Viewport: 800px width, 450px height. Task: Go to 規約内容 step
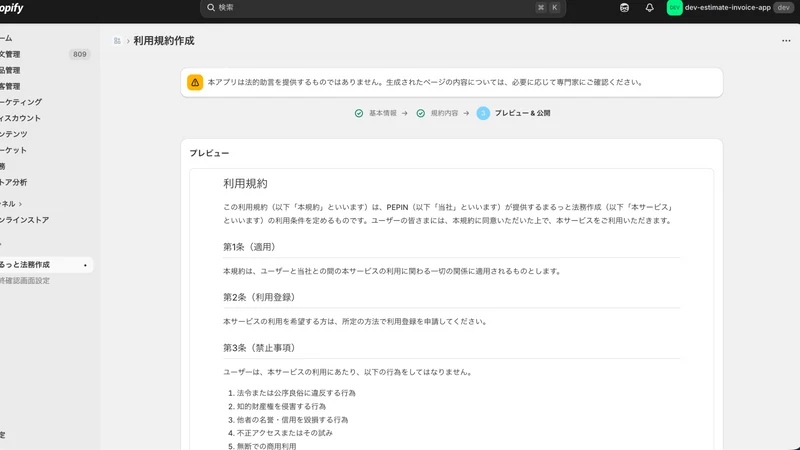coord(444,113)
